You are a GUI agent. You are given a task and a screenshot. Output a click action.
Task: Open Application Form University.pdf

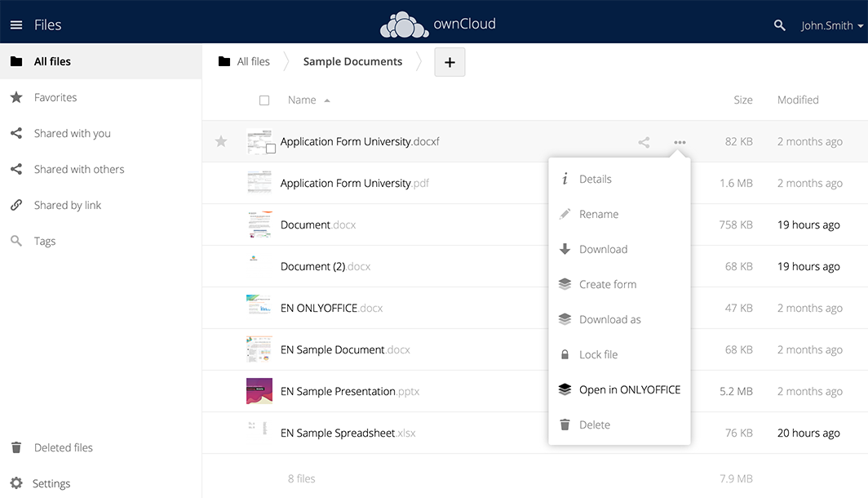(x=354, y=184)
